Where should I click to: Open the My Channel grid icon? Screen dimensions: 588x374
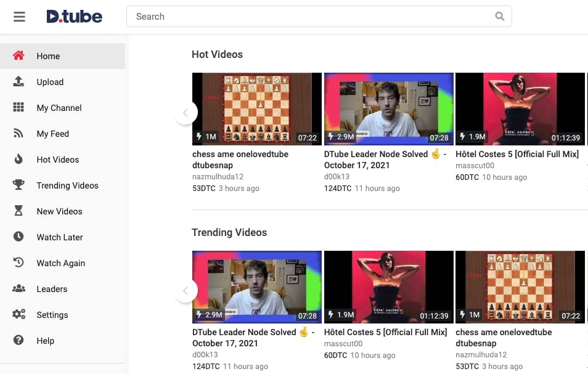(x=18, y=108)
